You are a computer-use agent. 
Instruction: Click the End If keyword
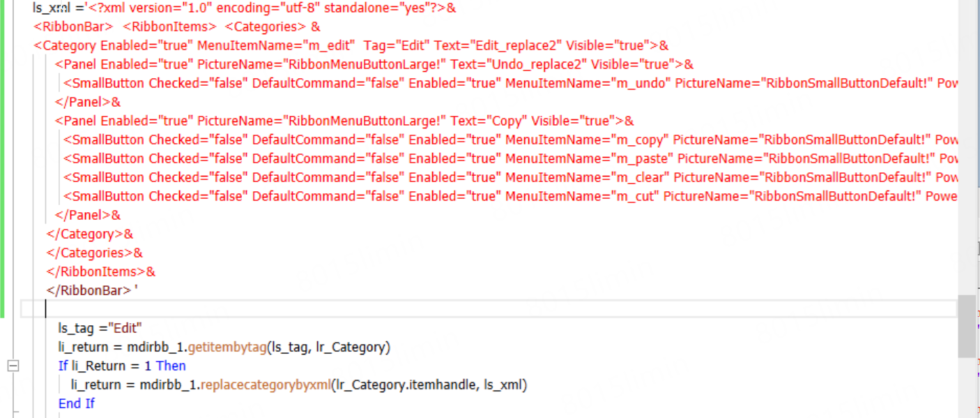tap(76, 403)
